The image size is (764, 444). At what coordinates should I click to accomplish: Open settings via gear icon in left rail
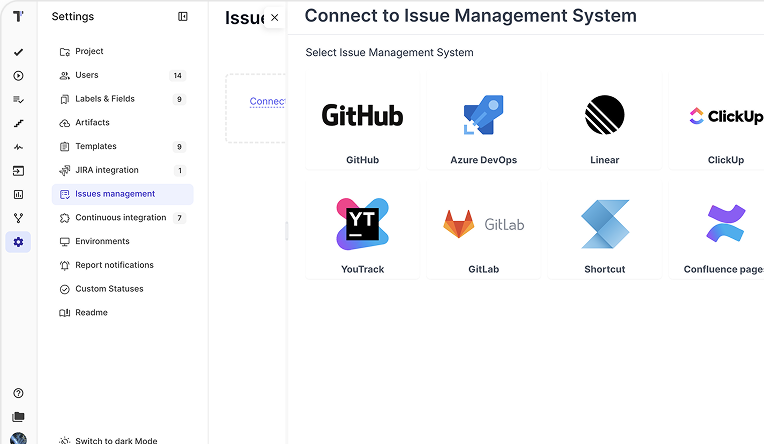point(18,242)
